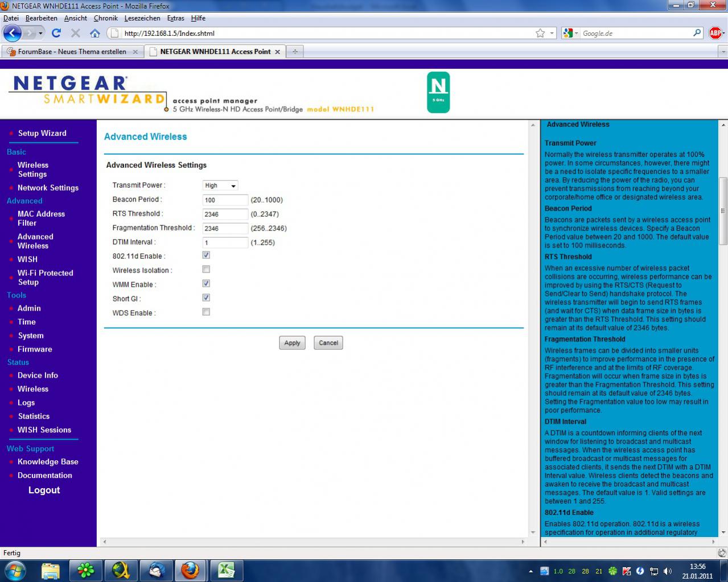Viewport: 728px width, 582px height.
Task: Click the Apply button
Action: tap(292, 342)
